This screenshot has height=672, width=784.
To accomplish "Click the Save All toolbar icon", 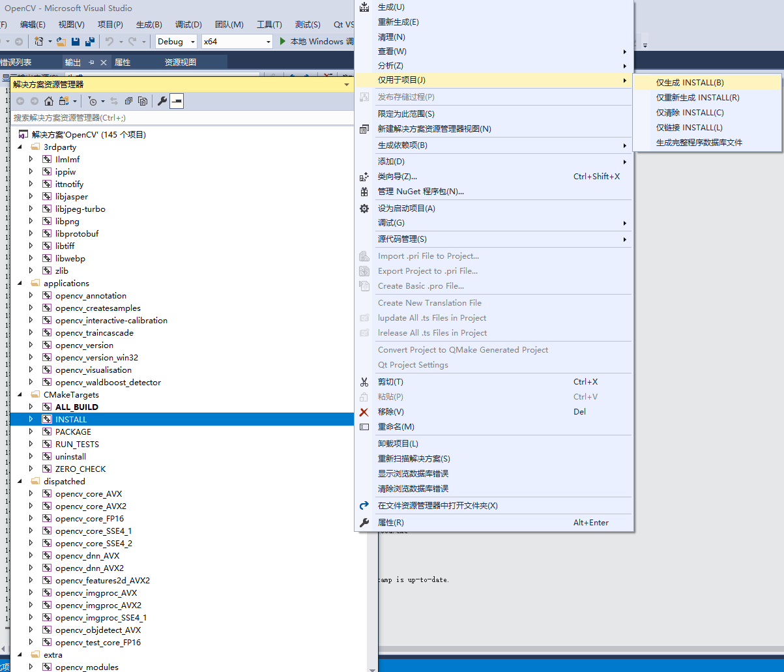I will coord(90,42).
